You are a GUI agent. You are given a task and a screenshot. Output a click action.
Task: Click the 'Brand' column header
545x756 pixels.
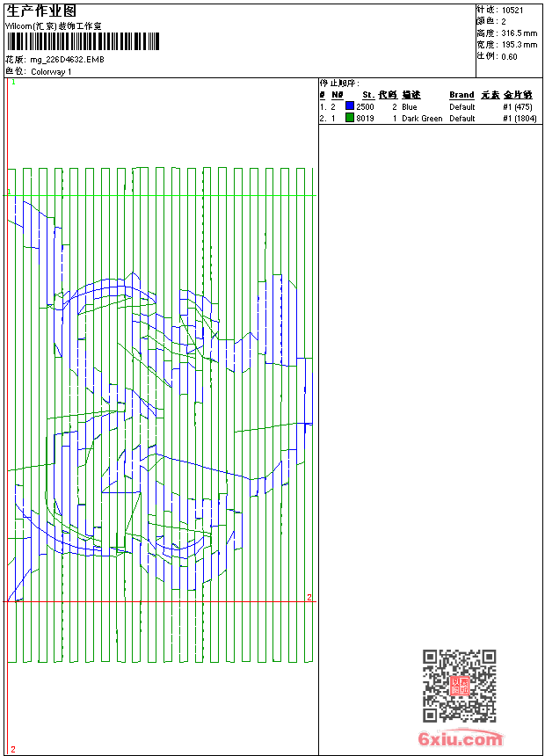pos(461,95)
